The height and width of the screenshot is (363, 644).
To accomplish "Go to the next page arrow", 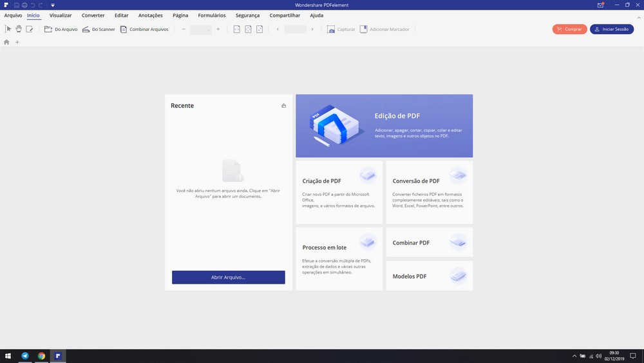I will (x=312, y=29).
